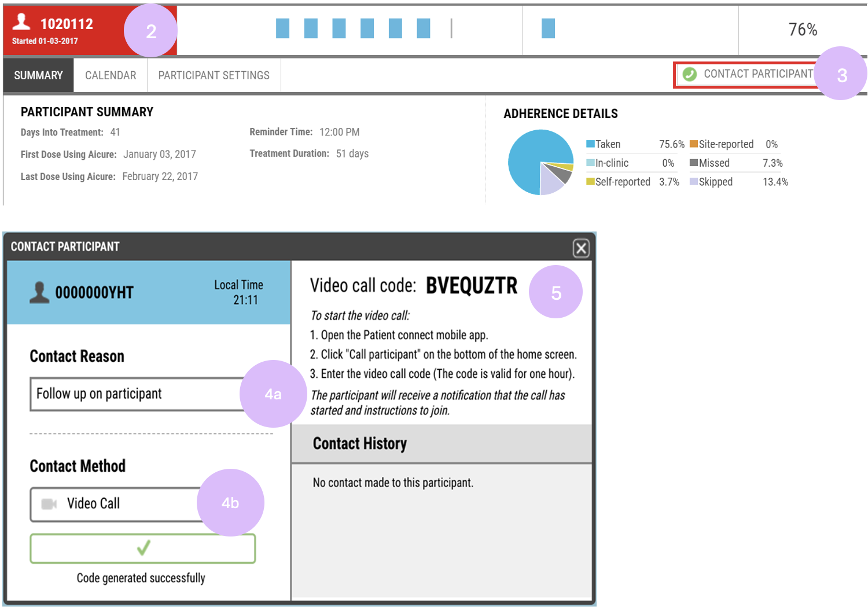Click the user silhouette icon next to 0000000YHT
The width and height of the screenshot is (868, 610).
39,292
